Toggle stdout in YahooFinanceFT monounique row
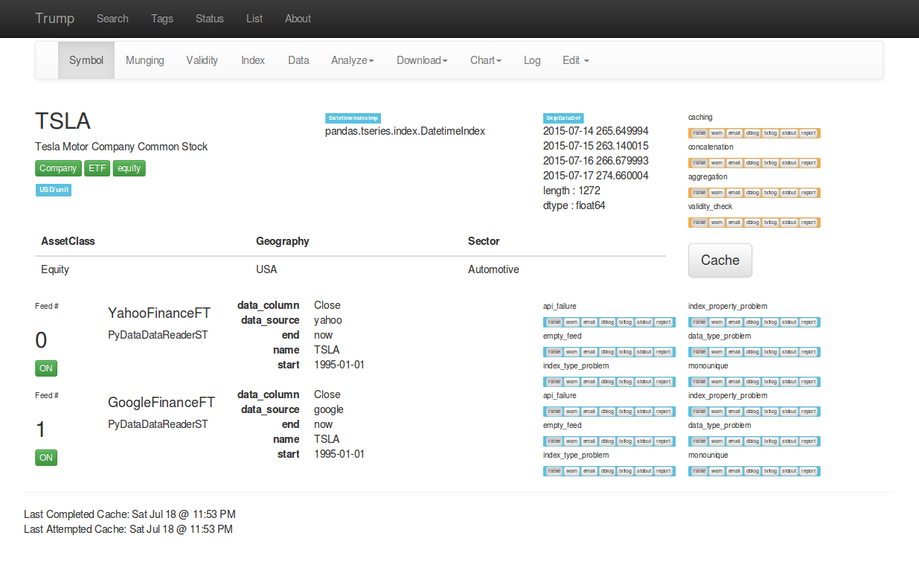 pyautogui.click(x=789, y=382)
